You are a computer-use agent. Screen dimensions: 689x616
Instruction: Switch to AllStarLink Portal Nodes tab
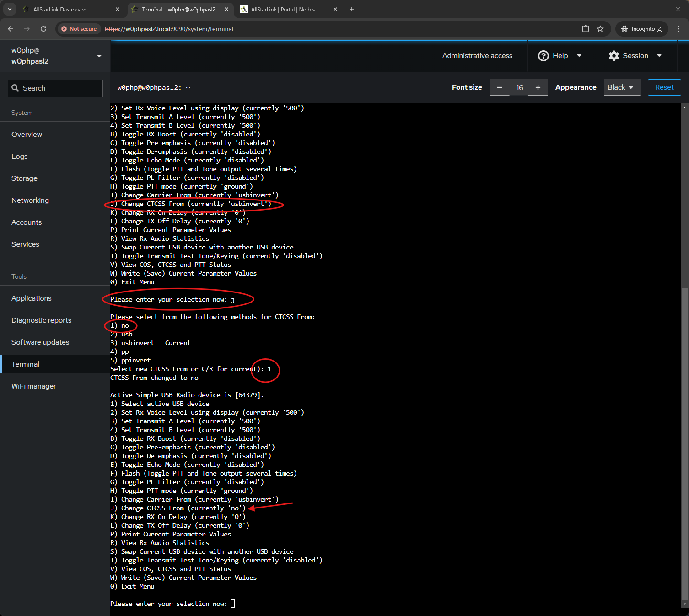tap(283, 9)
